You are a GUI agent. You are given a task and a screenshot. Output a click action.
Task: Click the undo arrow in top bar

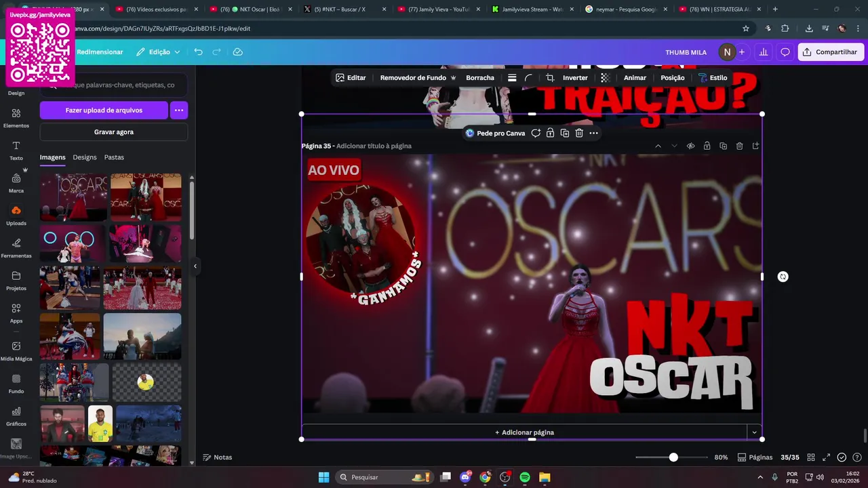[x=198, y=52]
